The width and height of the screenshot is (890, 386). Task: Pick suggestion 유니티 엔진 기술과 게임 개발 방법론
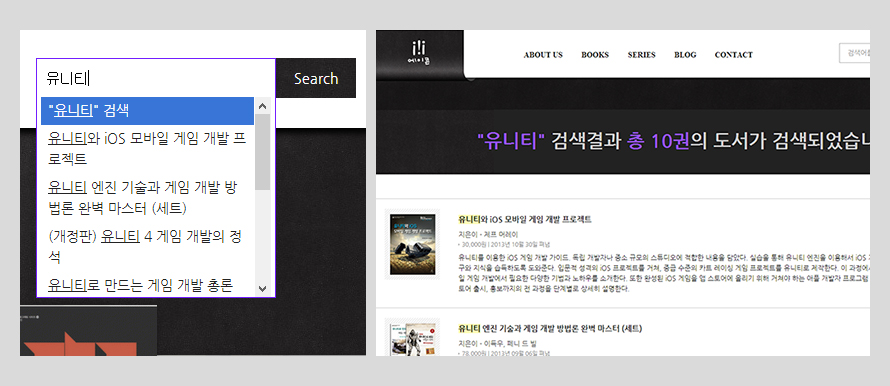tap(148, 198)
